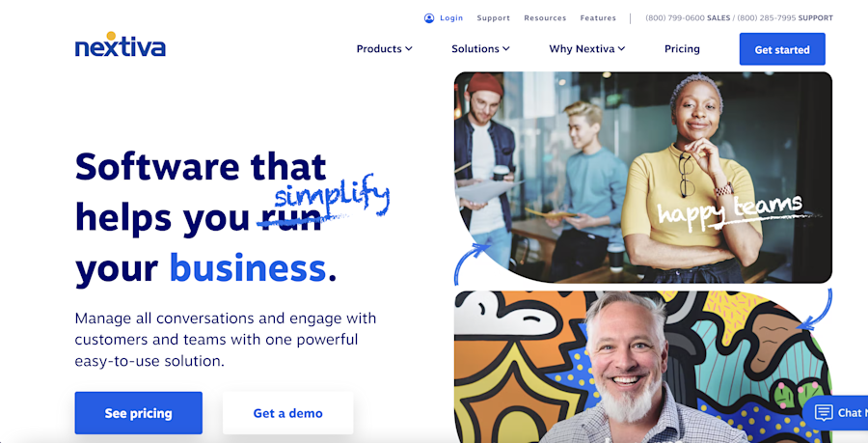868x443 pixels.
Task: Click the support phone number (800) 285-7995
Action: coord(785,18)
